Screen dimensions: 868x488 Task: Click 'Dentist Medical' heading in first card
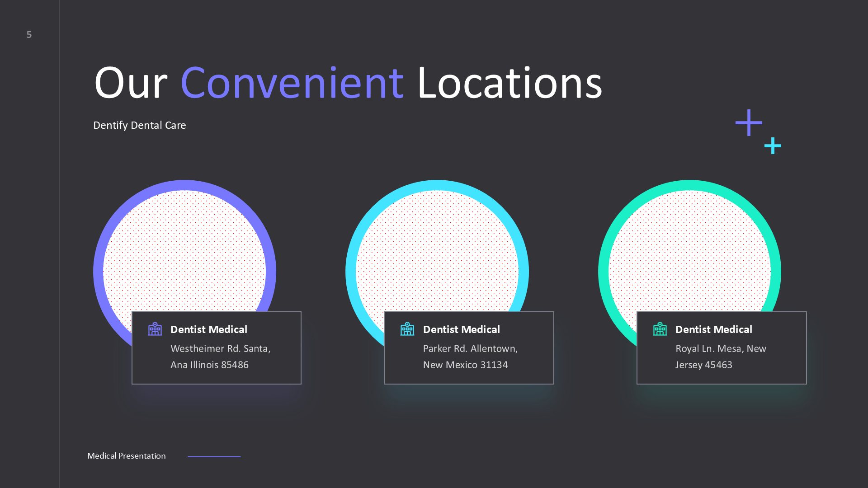click(x=208, y=329)
